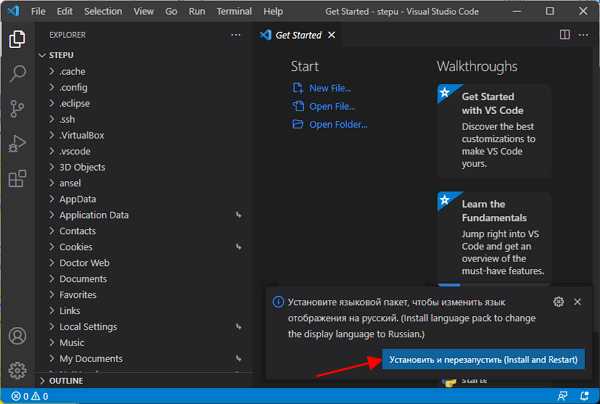
Task: Click the Install and Restart button
Action: 483,360
